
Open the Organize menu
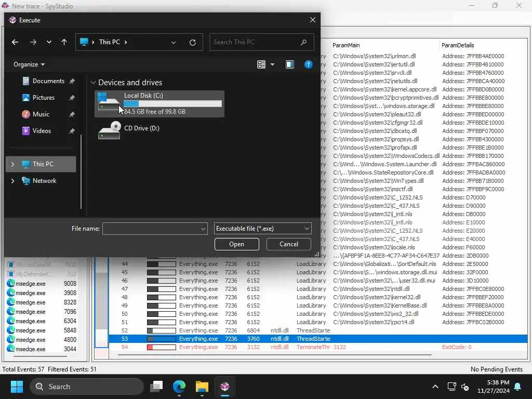[29, 64]
